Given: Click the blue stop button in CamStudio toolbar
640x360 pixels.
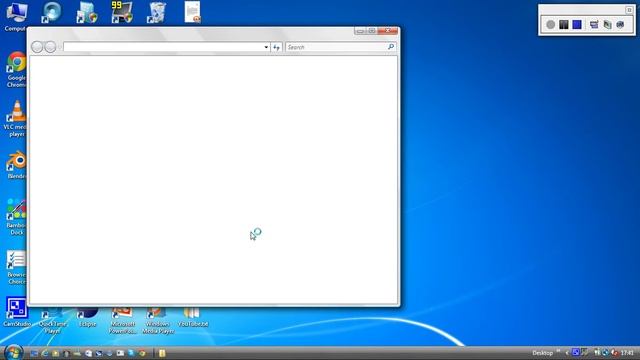Looking at the screenshot, I should pyautogui.click(x=577, y=24).
